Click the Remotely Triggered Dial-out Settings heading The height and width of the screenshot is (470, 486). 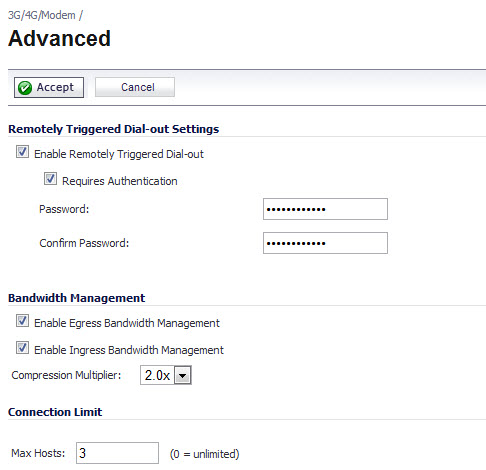click(x=114, y=129)
